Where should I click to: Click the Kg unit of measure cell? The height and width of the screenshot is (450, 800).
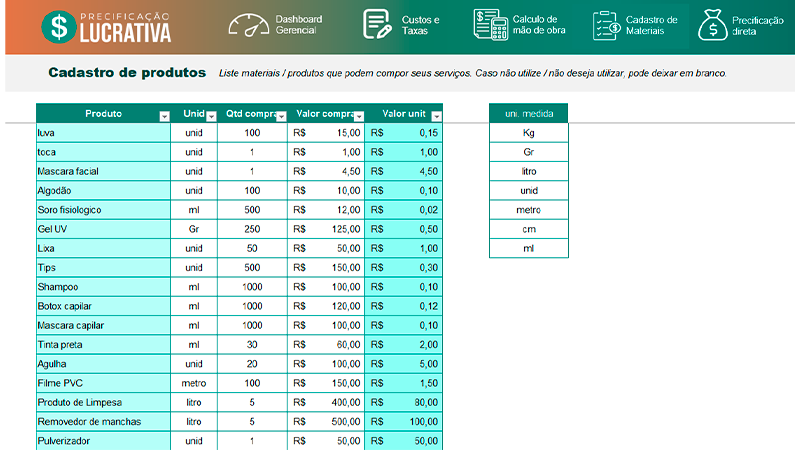[x=529, y=133]
